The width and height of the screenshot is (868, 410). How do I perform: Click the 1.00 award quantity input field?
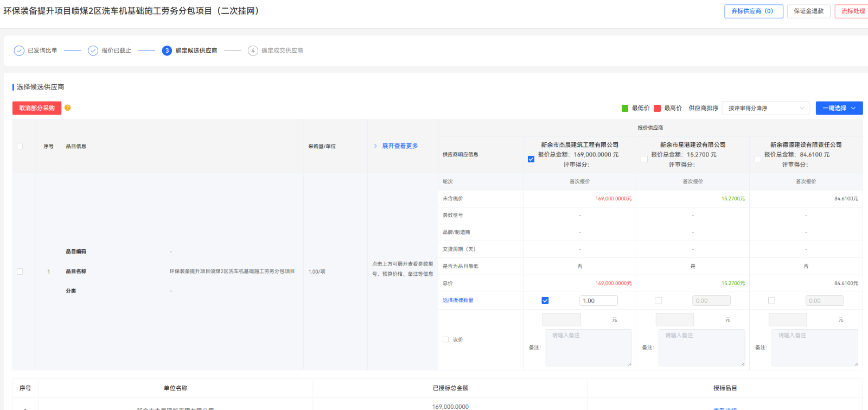pyautogui.click(x=598, y=300)
